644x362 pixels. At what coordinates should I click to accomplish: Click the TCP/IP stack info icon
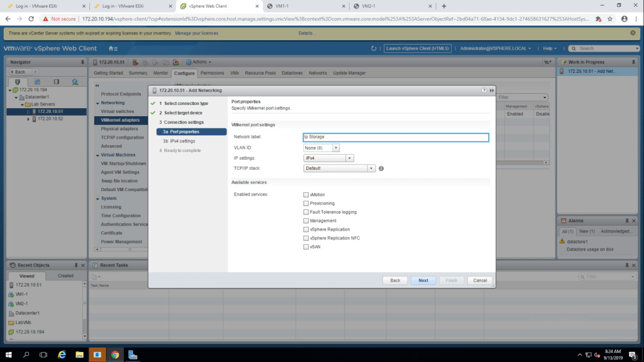coord(381,168)
